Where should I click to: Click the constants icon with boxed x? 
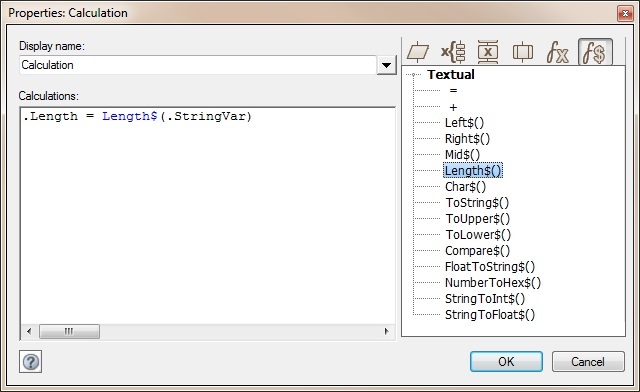(x=488, y=52)
